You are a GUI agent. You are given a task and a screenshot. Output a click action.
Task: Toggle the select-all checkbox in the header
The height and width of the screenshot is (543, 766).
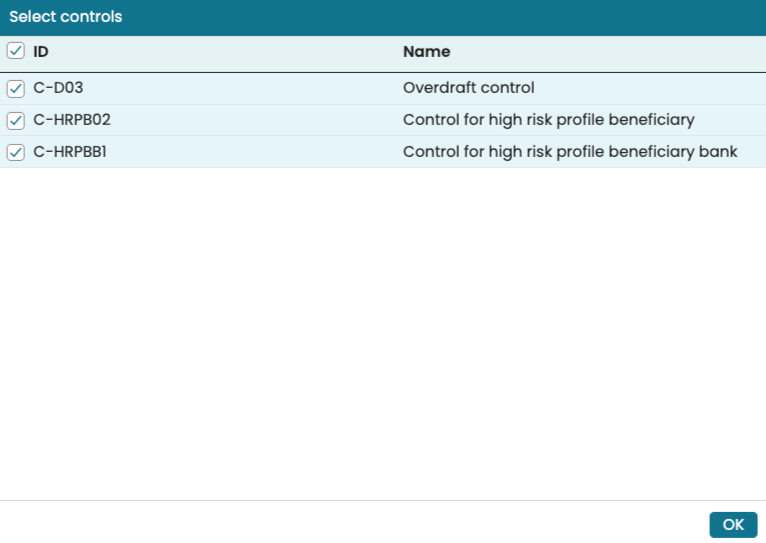coord(15,51)
